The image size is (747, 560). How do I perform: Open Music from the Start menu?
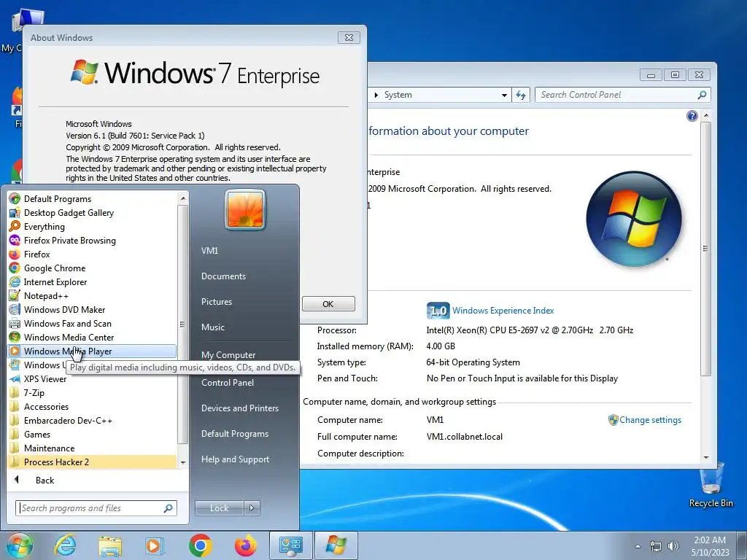click(213, 327)
